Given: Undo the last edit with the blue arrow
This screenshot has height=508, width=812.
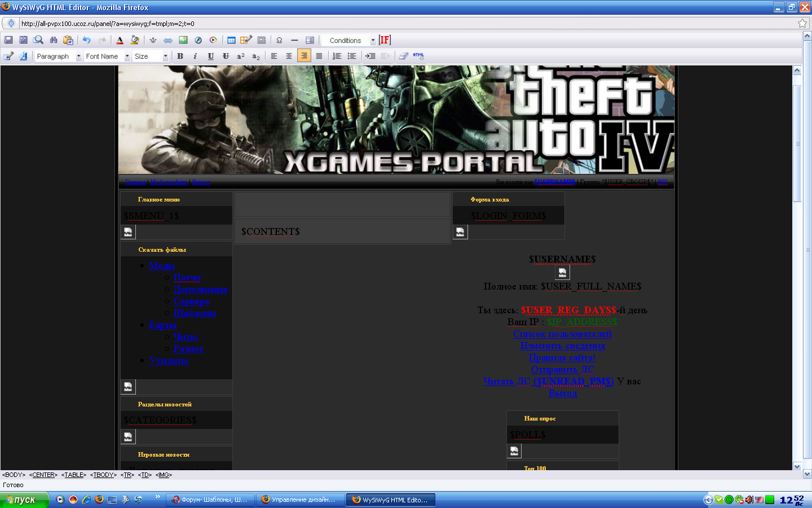Looking at the screenshot, I should click(86, 40).
